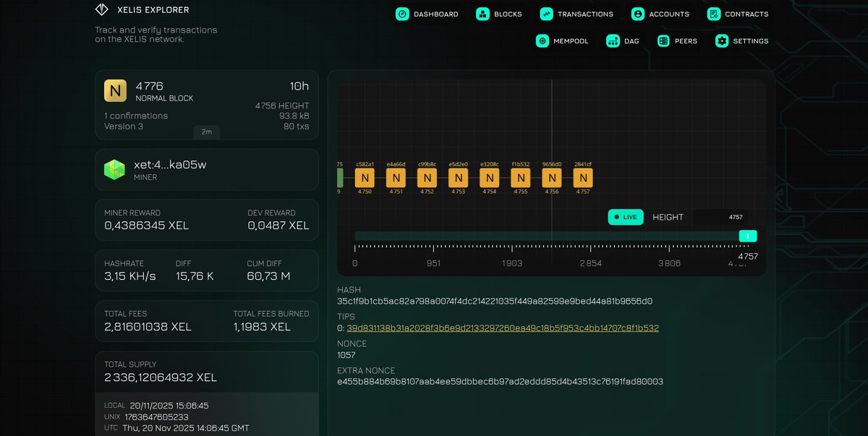Click the green miner avatar icon
Screen dimensions: 868x436
click(x=114, y=170)
